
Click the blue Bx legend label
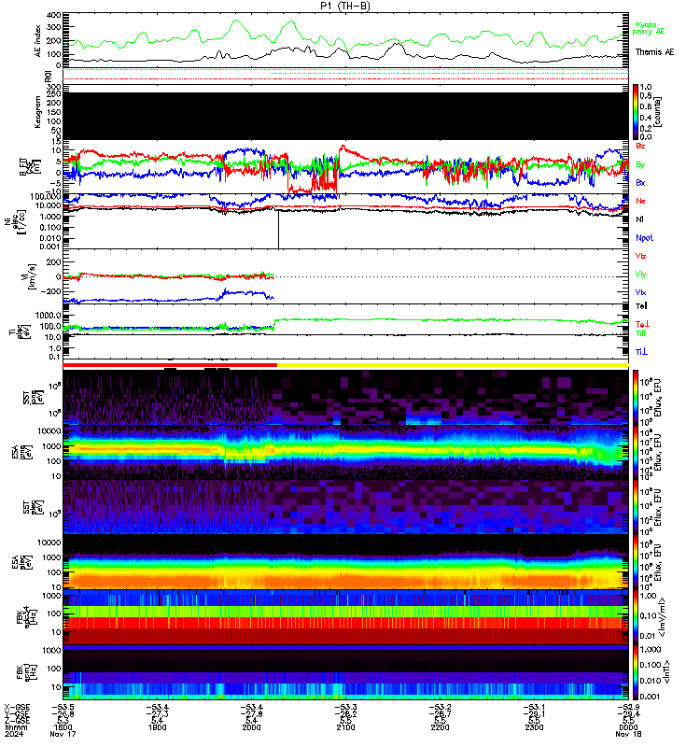pos(640,182)
